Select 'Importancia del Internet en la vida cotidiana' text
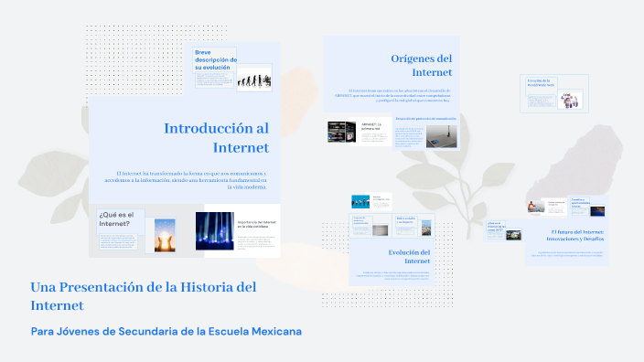This screenshot has width=644, height=362. [257, 224]
